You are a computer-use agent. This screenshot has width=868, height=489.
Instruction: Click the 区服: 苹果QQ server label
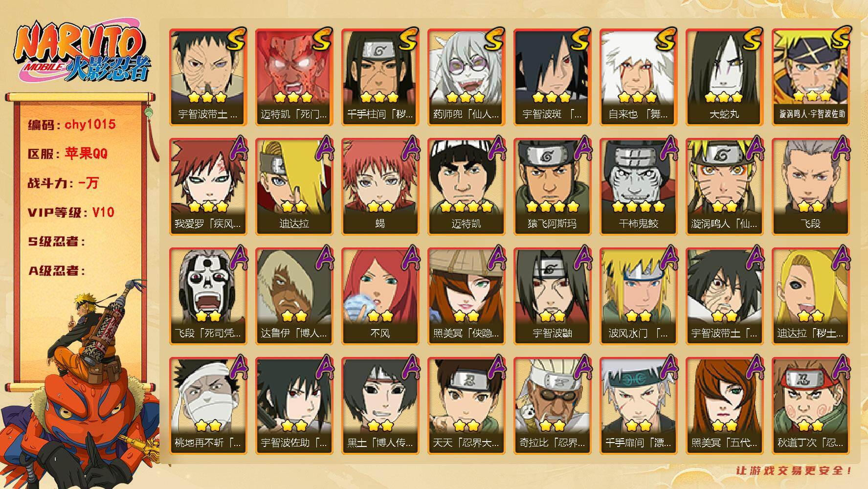(x=67, y=154)
